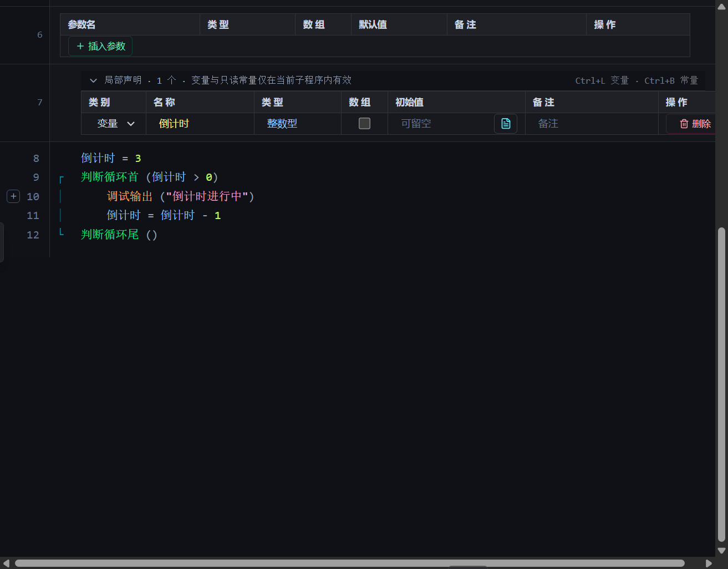Click the Ctrl+B 常量 shortcut hint
The image size is (728, 569).
pos(671,80)
